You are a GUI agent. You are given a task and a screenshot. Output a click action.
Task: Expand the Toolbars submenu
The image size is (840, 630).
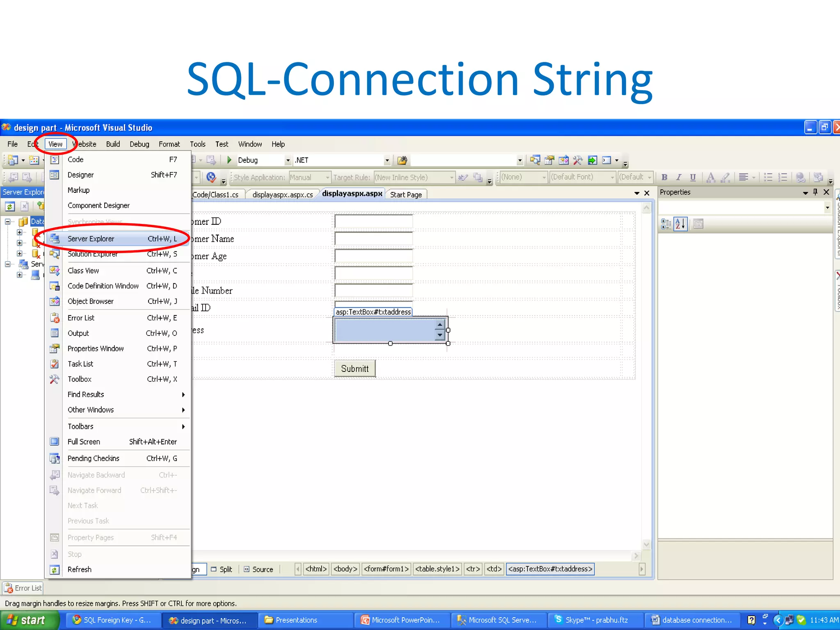(126, 427)
